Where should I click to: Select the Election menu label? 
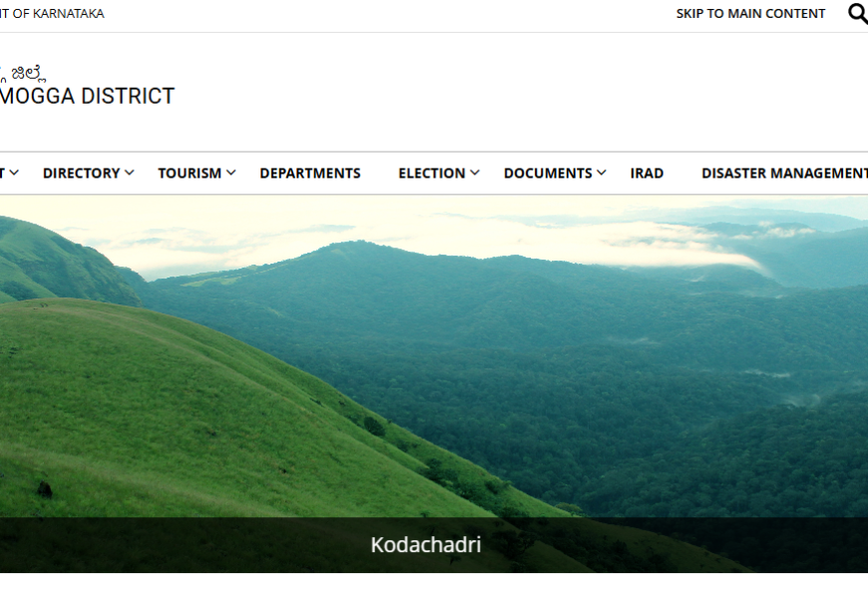(432, 173)
